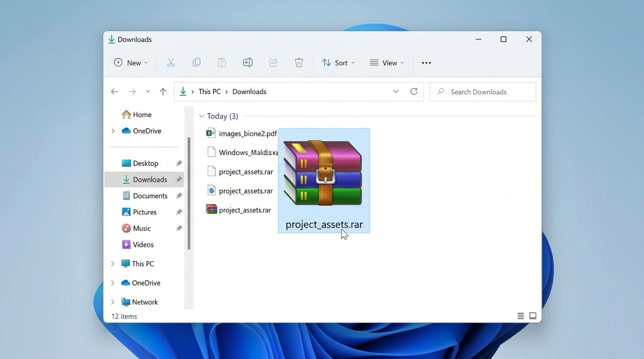
Task: Click the pin icon beside Desktop
Action: [x=179, y=163]
